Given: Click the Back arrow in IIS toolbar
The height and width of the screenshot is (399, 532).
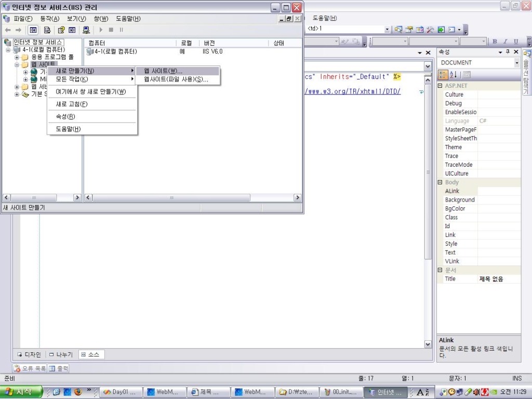Looking at the screenshot, I should (8, 30).
